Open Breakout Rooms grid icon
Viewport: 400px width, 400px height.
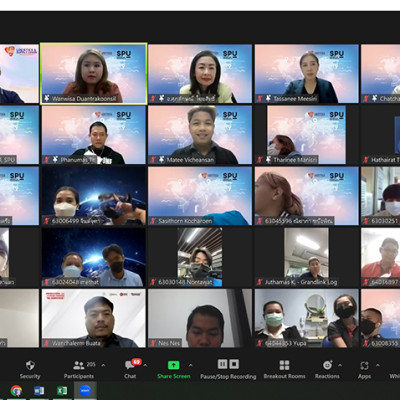pyautogui.click(x=284, y=365)
